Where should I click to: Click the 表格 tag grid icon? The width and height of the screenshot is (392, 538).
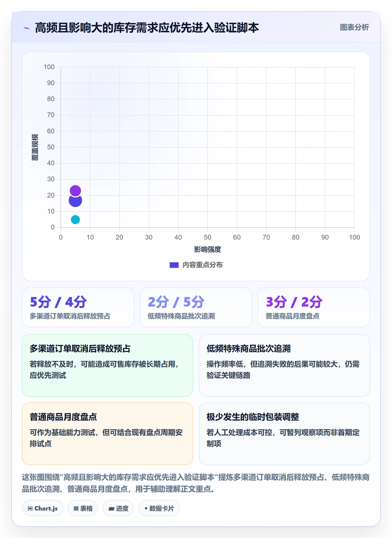tap(76, 508)
